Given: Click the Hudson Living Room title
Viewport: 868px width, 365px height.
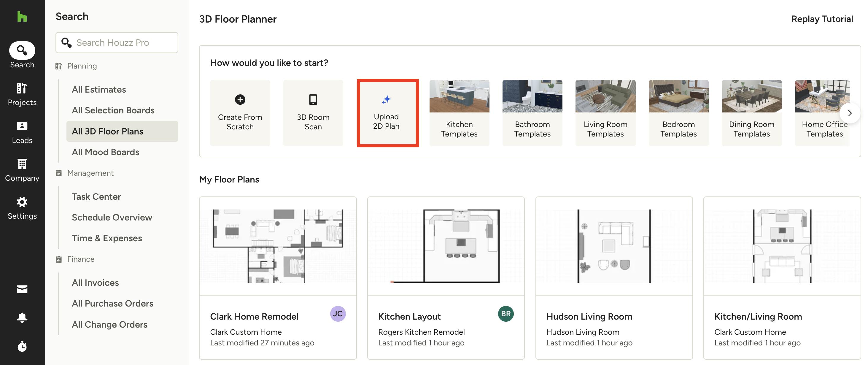Looking at the screenshot, I should (589, 316).
